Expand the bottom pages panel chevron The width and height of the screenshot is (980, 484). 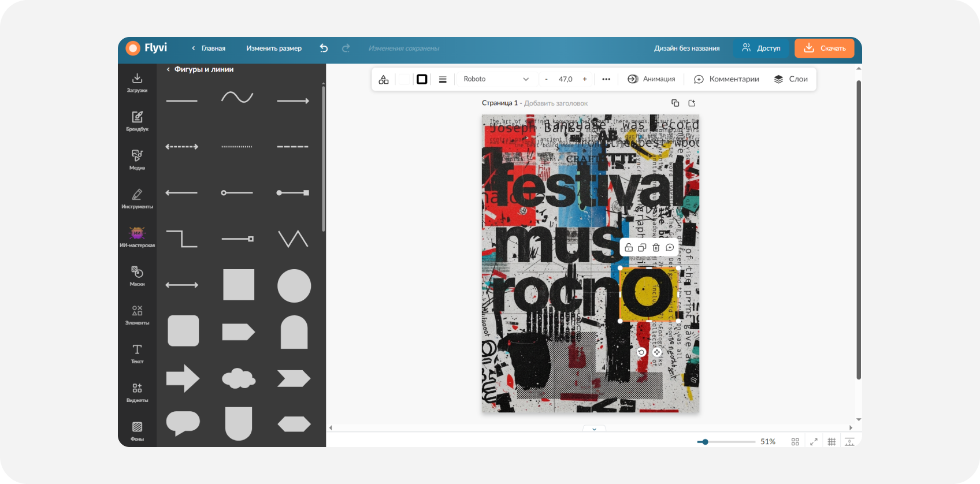coord(594,429)
